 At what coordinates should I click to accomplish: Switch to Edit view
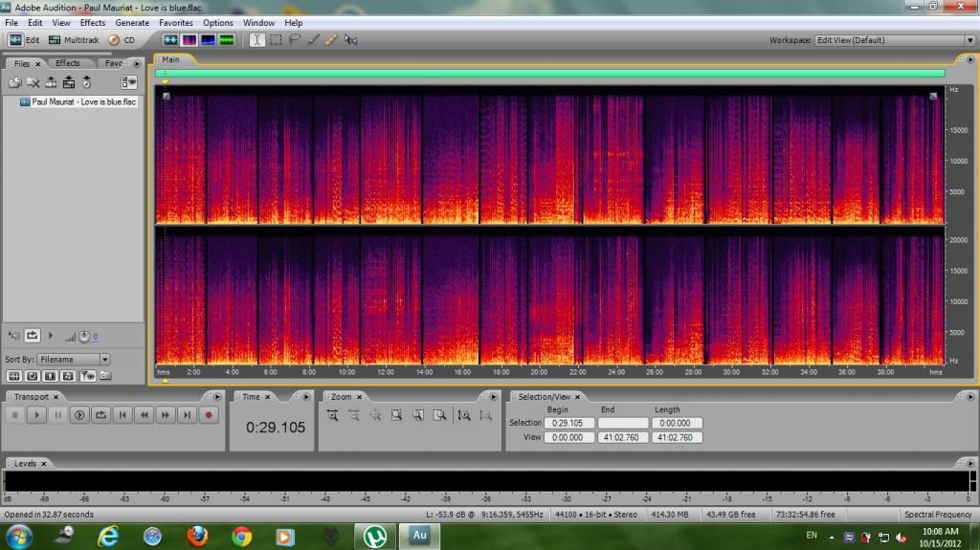coord(24,40)
